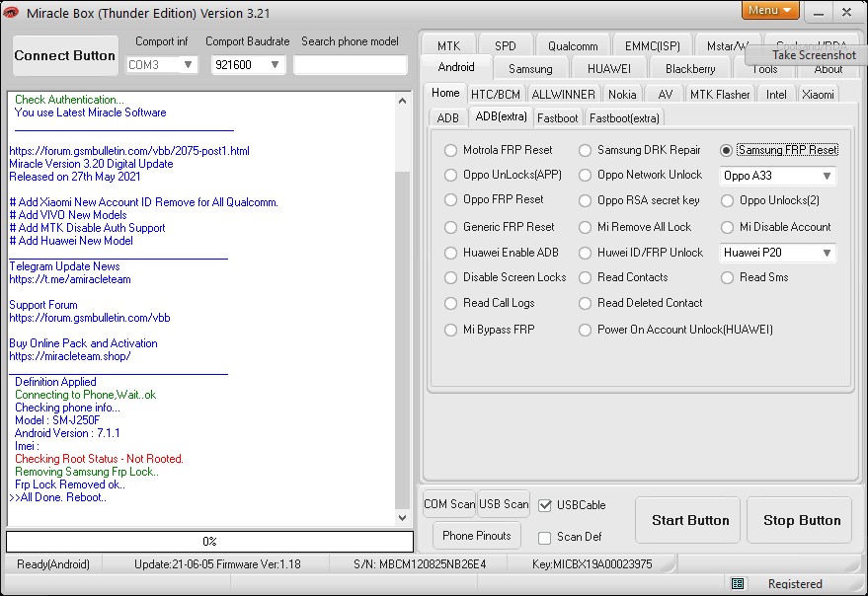Select Huwei ID/FRP Unlock radio button
Image resolution: width=868 pixels, height=596 pixels.
(x=585, y=253)
